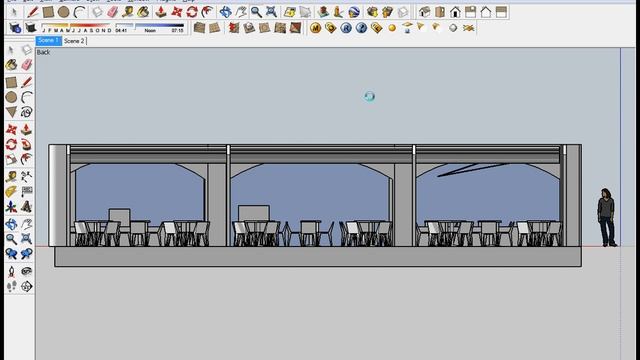Open the Scene 1 tab
The height and width of the screenshot is (360, 640).
tap(49, 40)
